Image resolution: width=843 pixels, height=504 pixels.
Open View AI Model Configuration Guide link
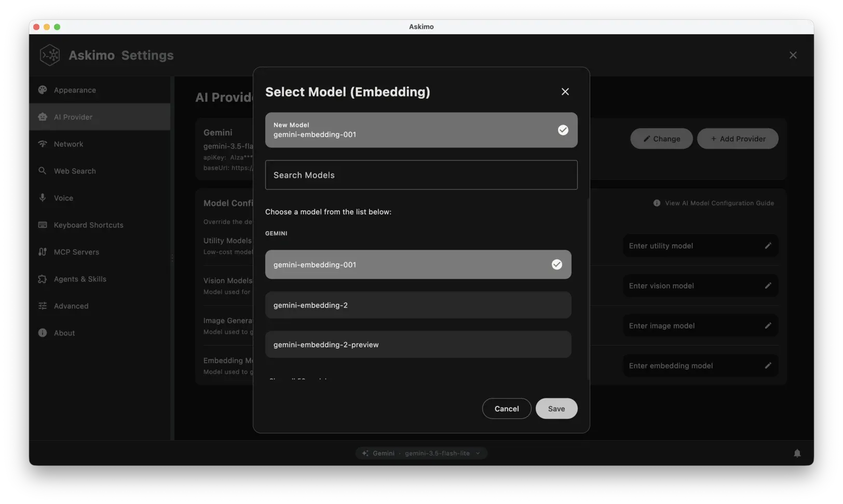tap(714, 203)
